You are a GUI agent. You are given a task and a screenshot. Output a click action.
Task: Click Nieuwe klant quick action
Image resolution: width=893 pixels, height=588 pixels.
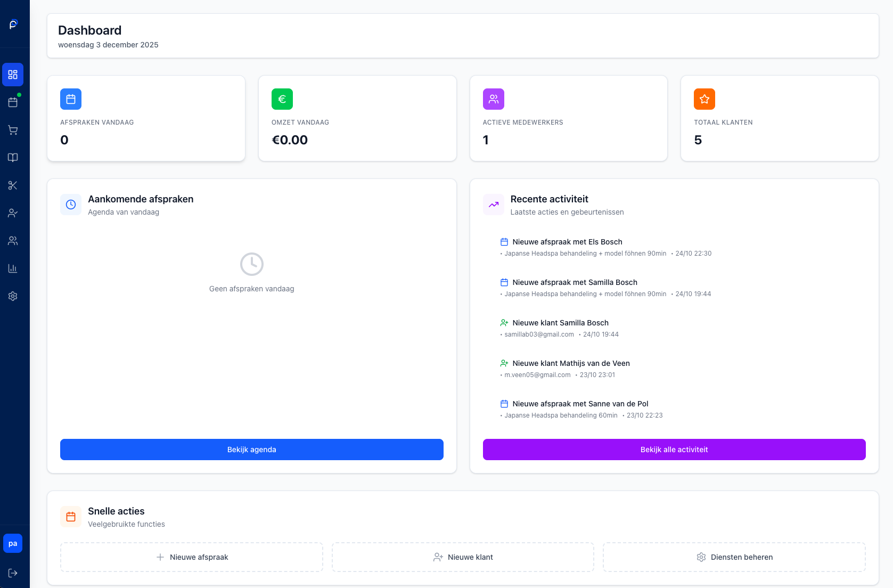[x=463, y=557]
